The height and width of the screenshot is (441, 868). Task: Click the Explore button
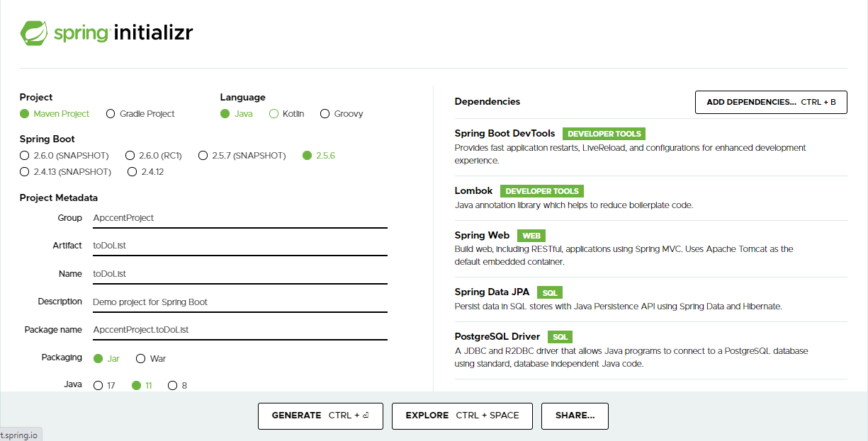(x=462, y=416)
